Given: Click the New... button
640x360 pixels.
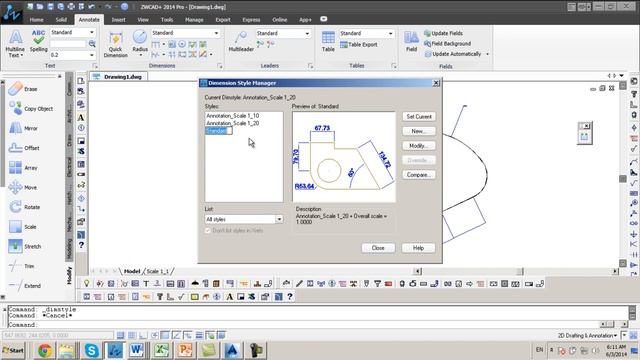Looking at the screenshot, I should (419, 131).
